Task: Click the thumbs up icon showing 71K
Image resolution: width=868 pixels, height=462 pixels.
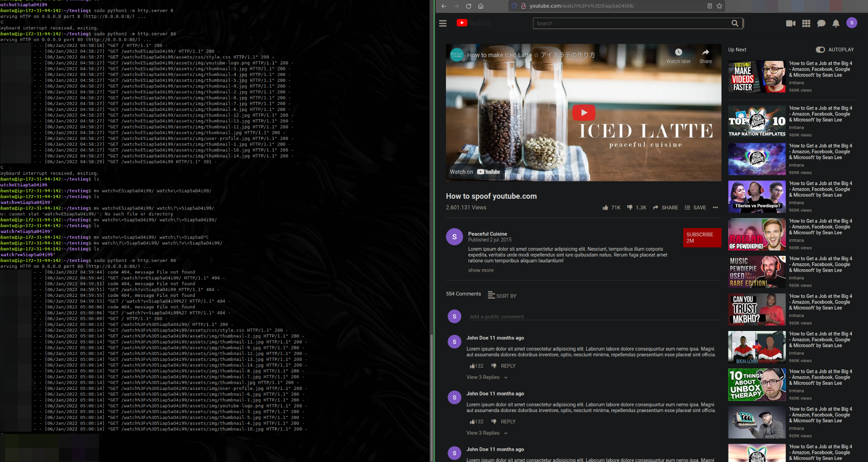Action: [x=605, y=208]
